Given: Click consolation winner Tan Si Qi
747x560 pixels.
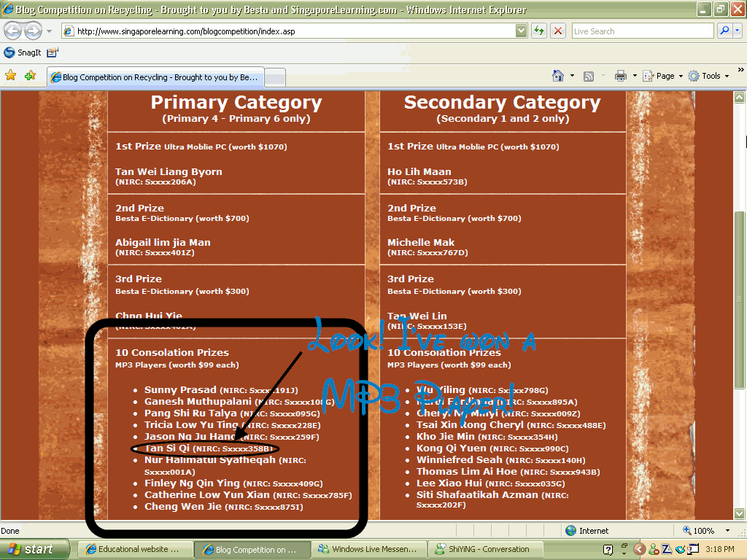Looking at the screenshot, I should click(x=167, y=448).
